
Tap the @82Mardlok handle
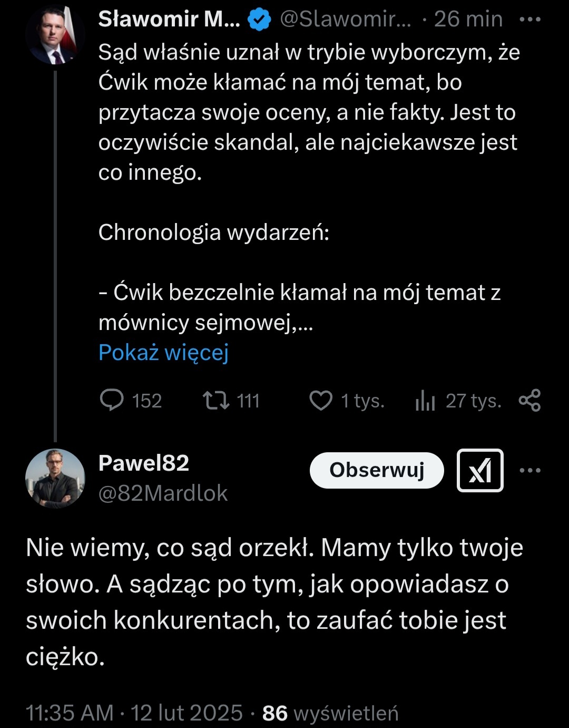point(163,493)
